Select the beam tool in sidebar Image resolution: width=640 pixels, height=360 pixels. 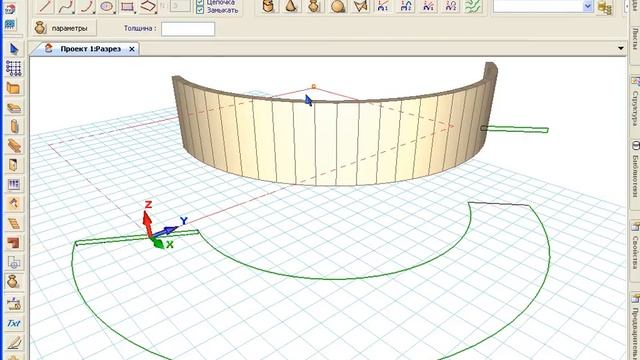click(x=13, y=146)
